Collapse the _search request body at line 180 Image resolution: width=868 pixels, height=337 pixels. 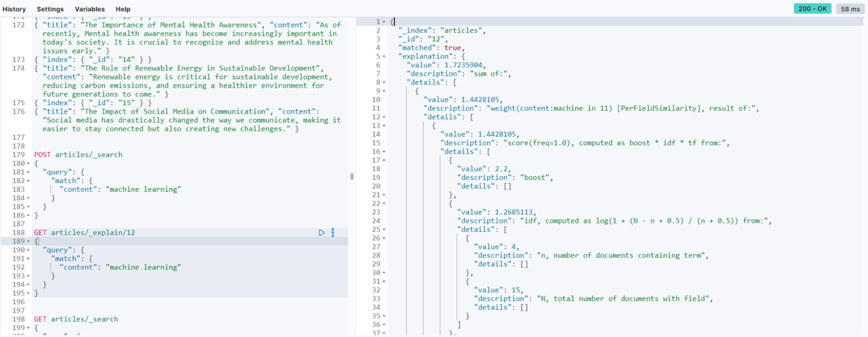point(27,163)
